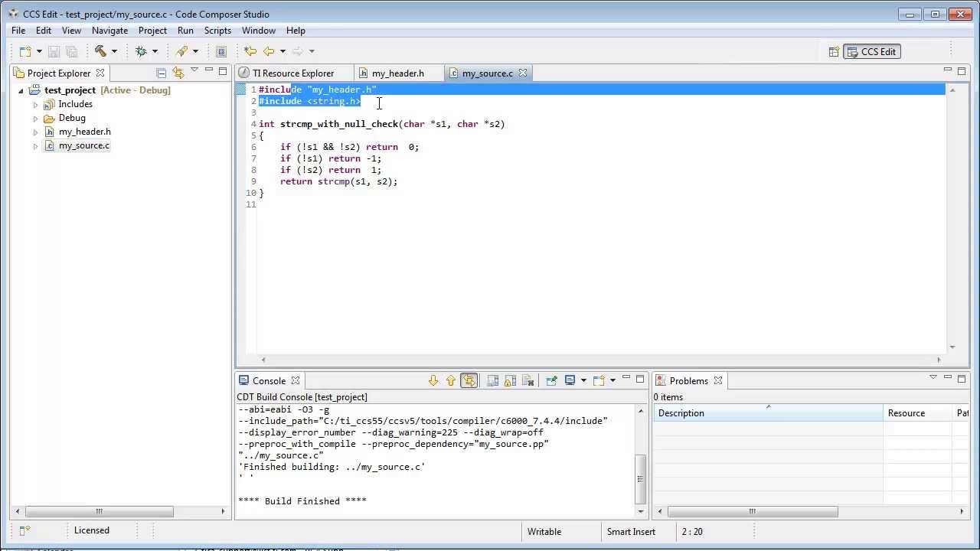Open the Search toolbar dropdown arrow
The height and width of the screenshot is (551, 980).
(195, 51)
